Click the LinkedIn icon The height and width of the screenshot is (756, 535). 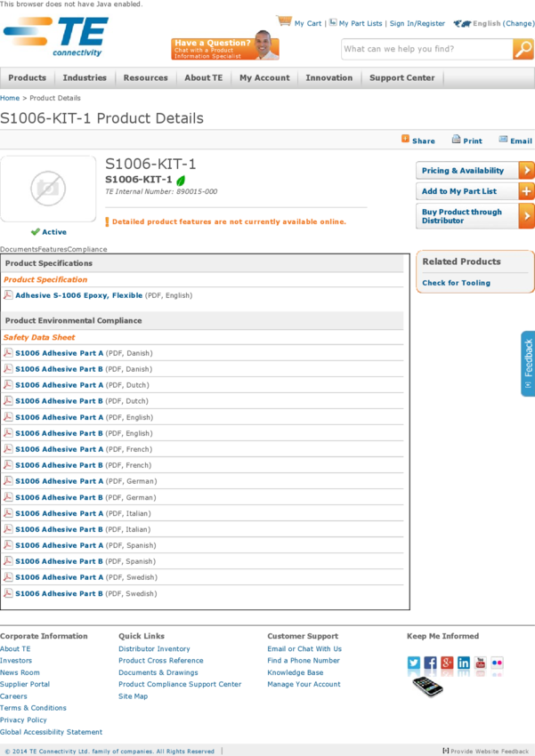click(464, 663)
